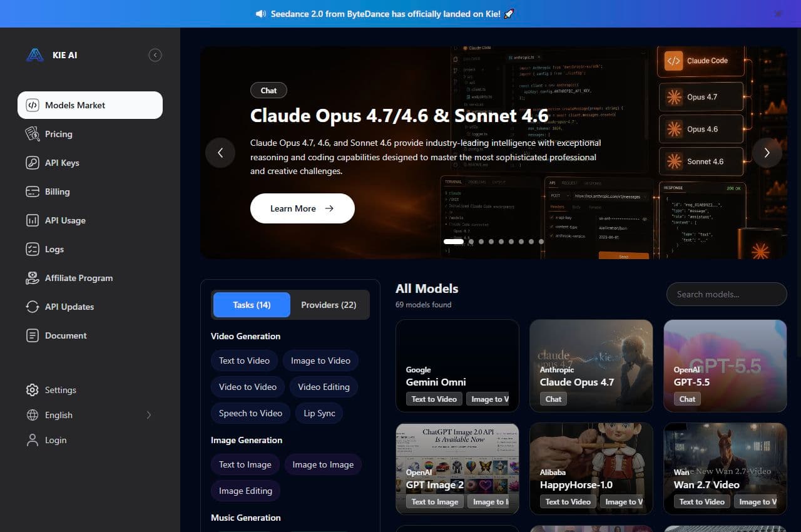This screenshot has width=801, height=532.
Task: Open the Wan 2.7 Video model card
Action: (x=725, y=469)
